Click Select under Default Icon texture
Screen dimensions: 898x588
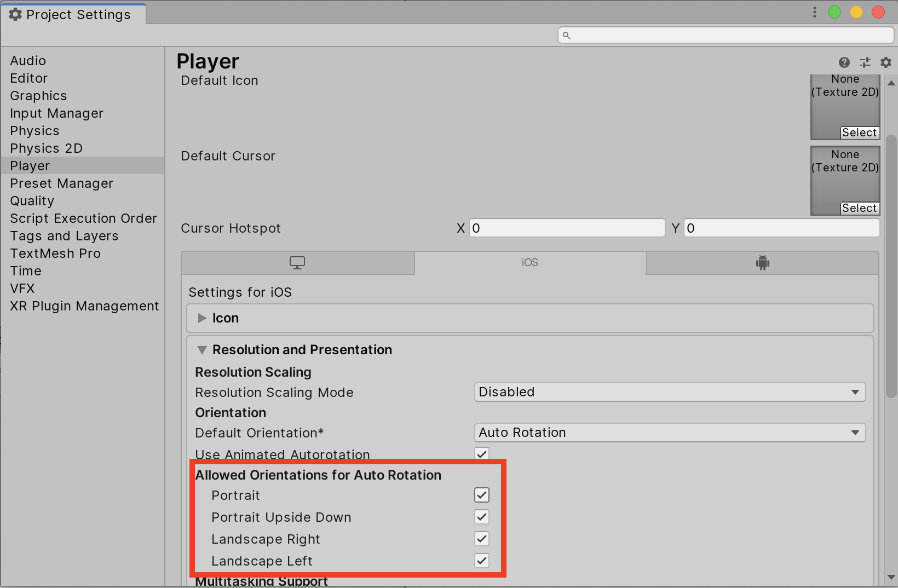coord(859,132)
